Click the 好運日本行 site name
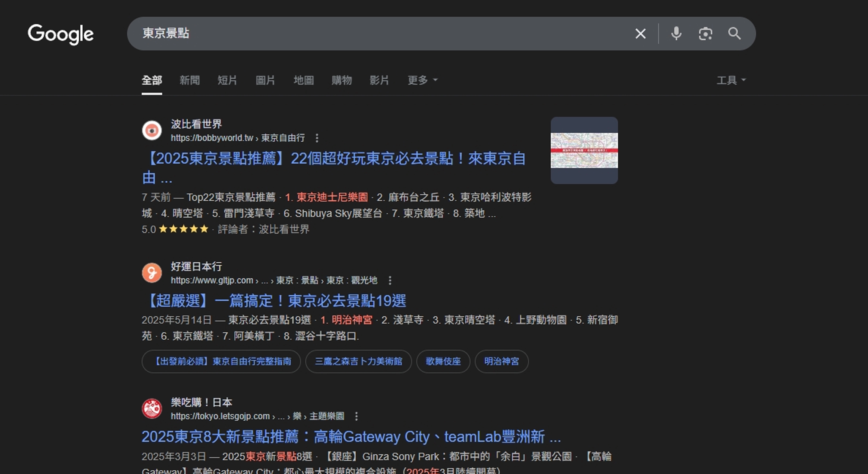 coord(196,266)
